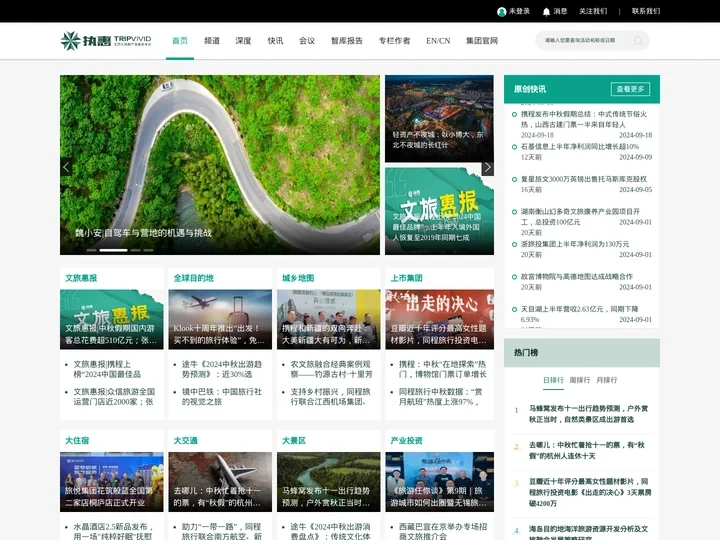Switch to the 周排行 tab
This screenshot has width=720, height=540.
580,380
